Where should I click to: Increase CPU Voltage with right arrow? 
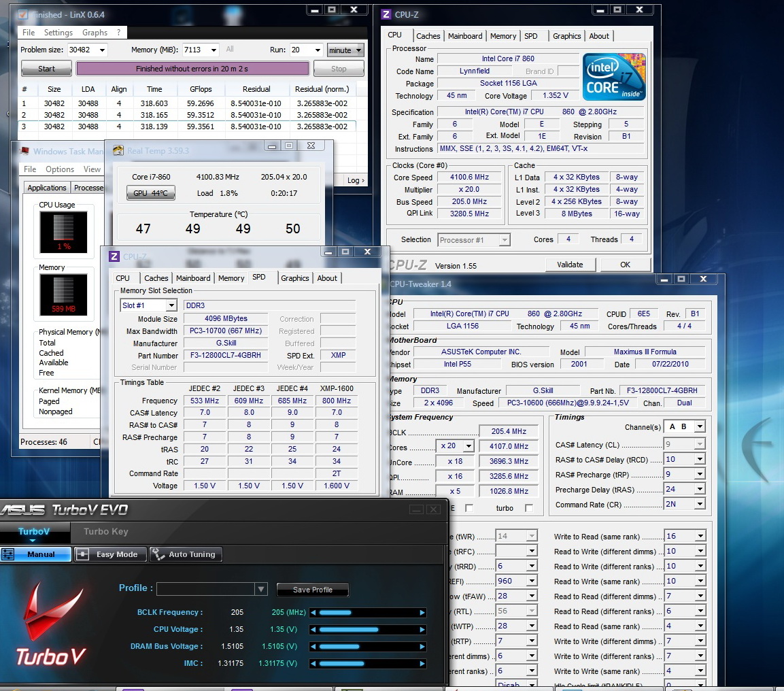coord(422,630)
